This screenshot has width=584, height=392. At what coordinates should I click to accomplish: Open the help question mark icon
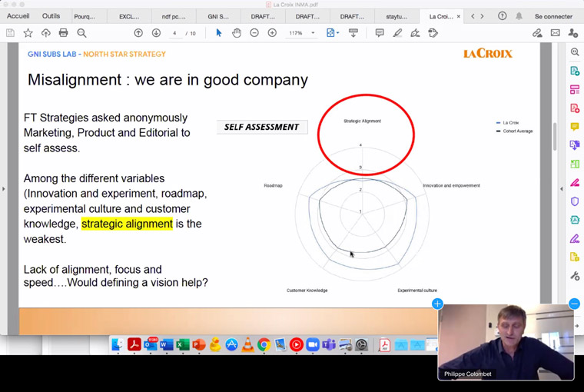pyautogui.click(x=502, y=16)
